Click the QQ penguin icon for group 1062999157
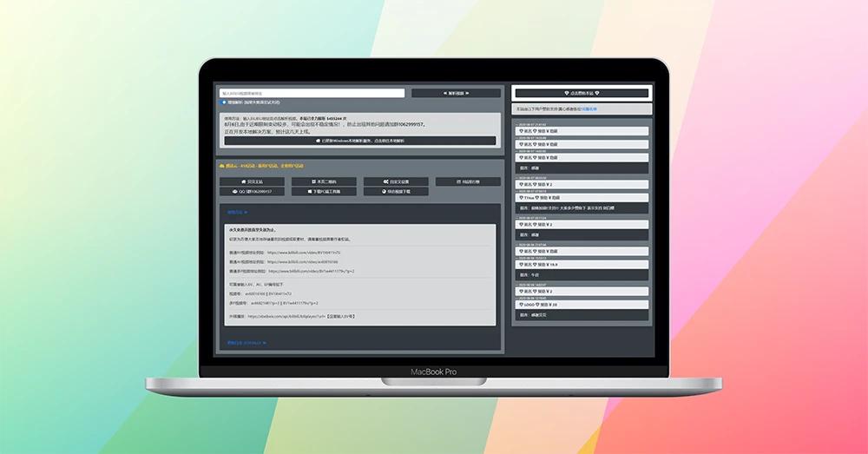868x454 pixels. (x=232, y=191)
